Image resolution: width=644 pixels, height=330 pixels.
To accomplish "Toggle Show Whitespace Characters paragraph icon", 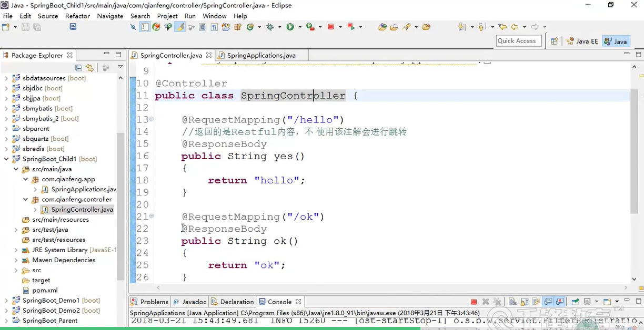I will 215,27.
